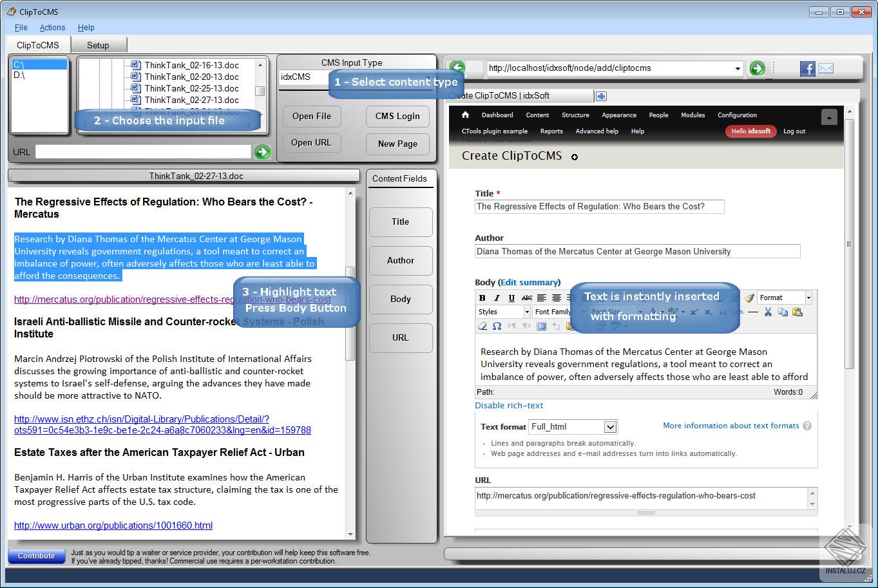Click the browser green back arrow
This screenshot has height=588, width=878.
click(x=457, y=68)
